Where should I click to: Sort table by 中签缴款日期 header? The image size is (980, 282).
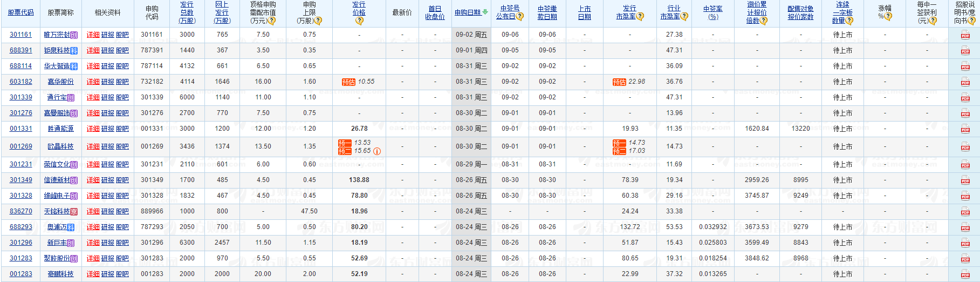pyautogui.click(x=547, y=12)
